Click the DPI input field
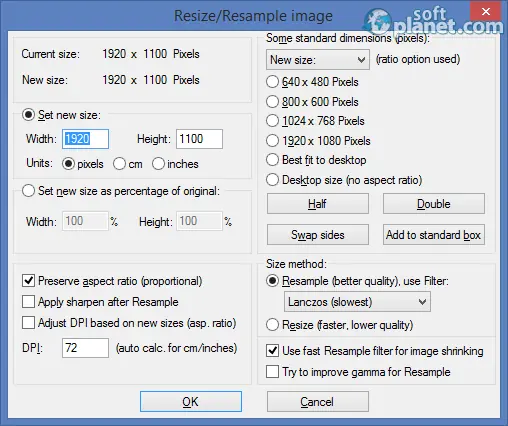 click(85, 348)
